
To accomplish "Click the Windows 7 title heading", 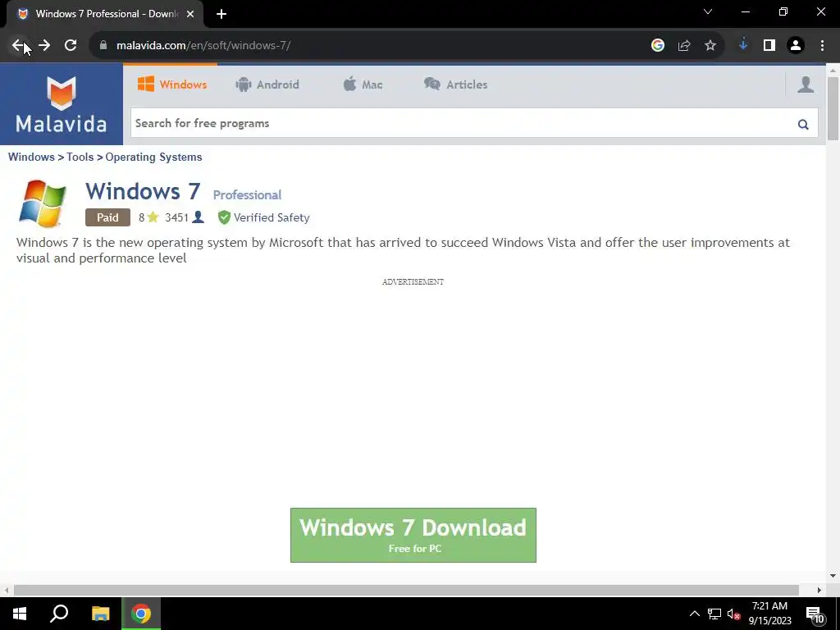I will tap(143, 191).
